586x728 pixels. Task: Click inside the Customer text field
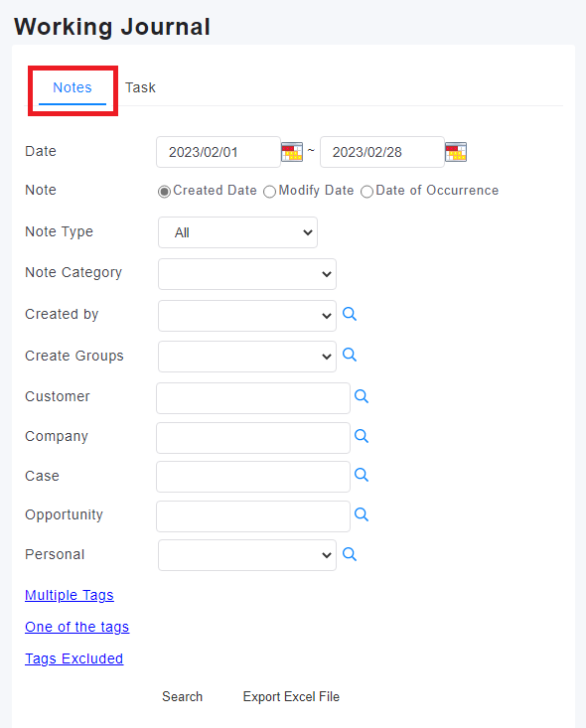pos(253,398)
